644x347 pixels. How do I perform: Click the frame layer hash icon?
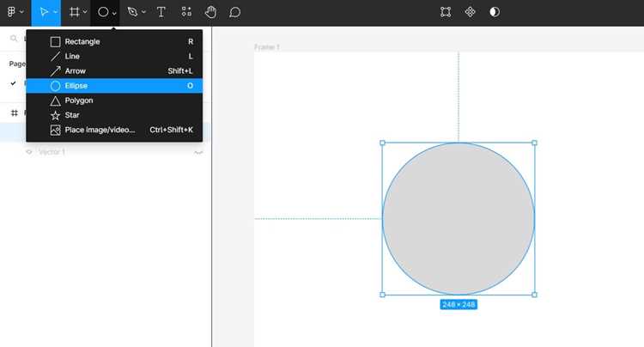pos(15,113)
